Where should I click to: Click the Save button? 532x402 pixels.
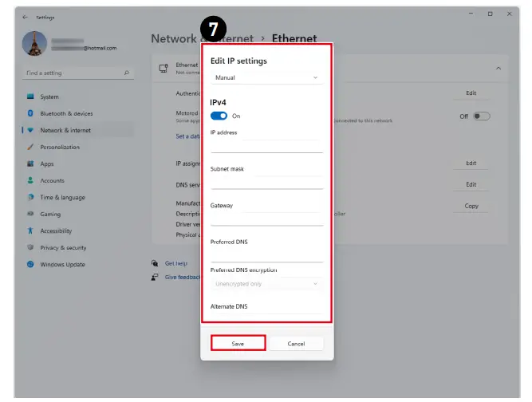click(238, 343)
